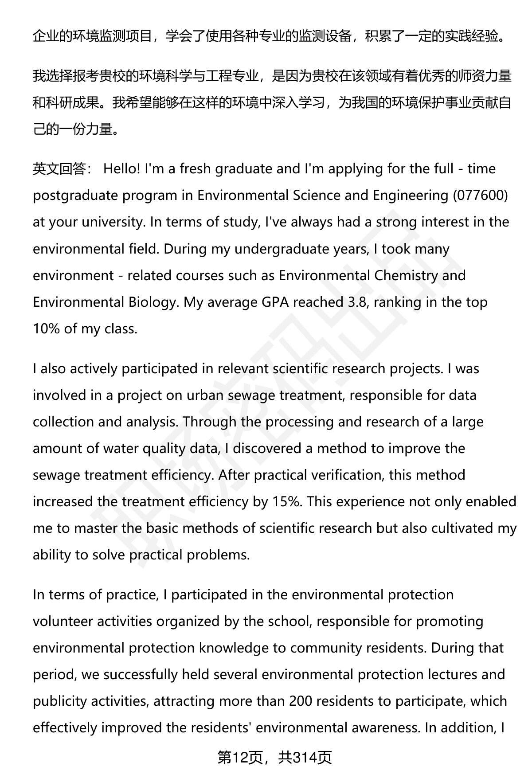Click the word "Hello!" in the English answer
Viewport: 532px width, 778px height.
pyautogui.click(x=122, y=169)
